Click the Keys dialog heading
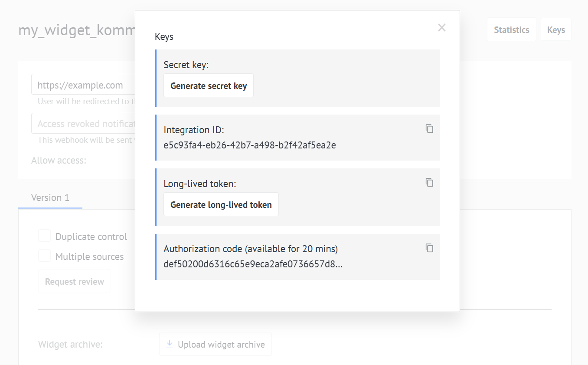588x365 pixels. coord(164,37)
